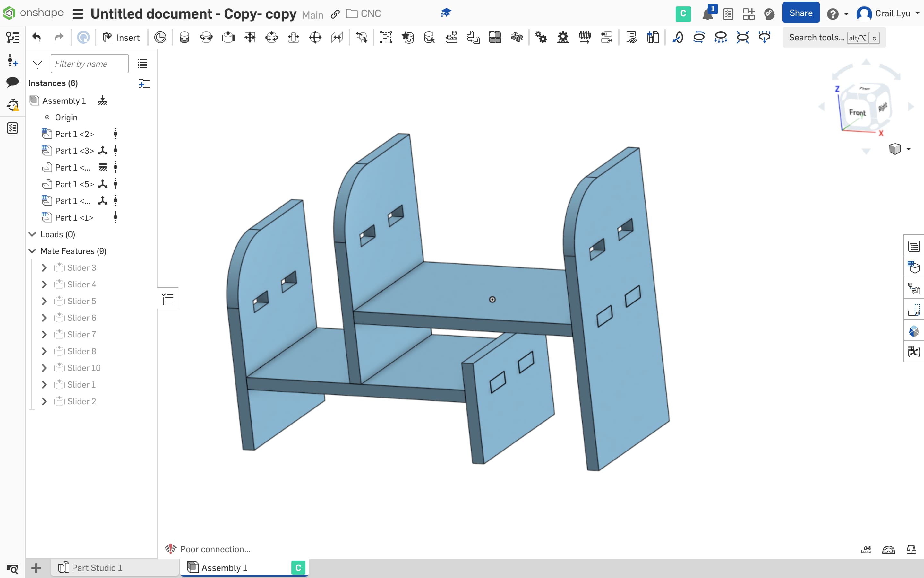Click mate indicator dots beside Part 1 <1>
The width and height of the screenshot is (924, 578).
point(115,217)
